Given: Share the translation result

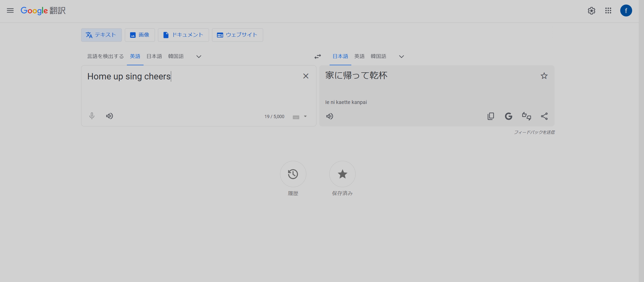Looking at the screenshot, I should [x=544, y=116].
